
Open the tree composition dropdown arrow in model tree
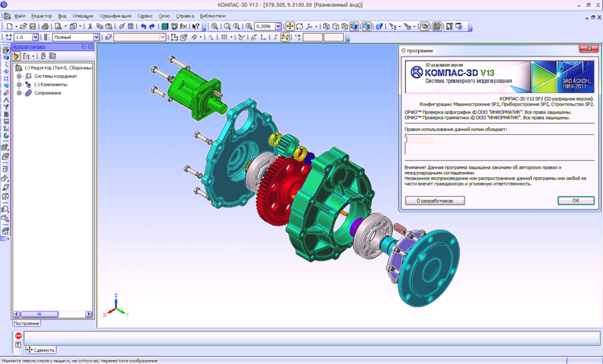(33, 56)
